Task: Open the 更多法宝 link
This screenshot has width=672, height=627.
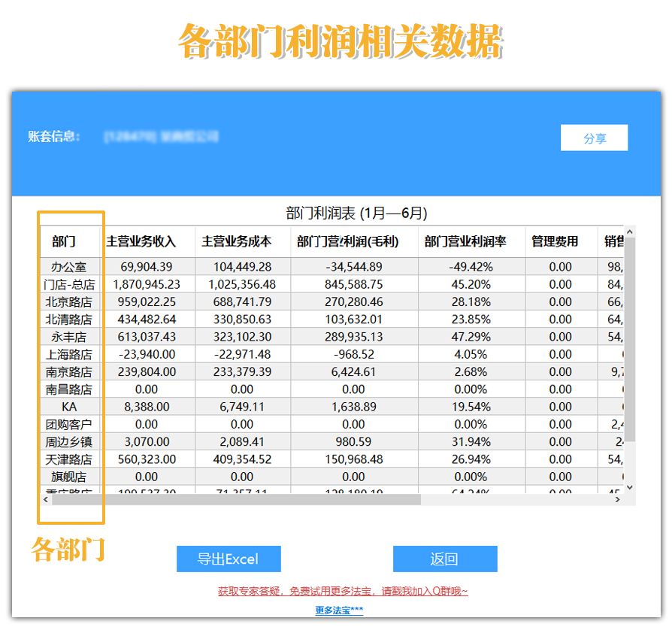Action: pos(336,610)
